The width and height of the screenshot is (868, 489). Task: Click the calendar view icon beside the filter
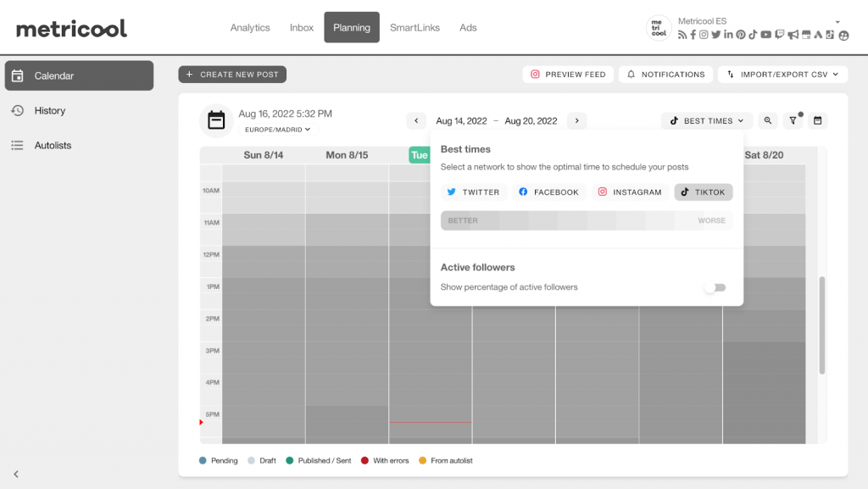click(x=818, y=120)
